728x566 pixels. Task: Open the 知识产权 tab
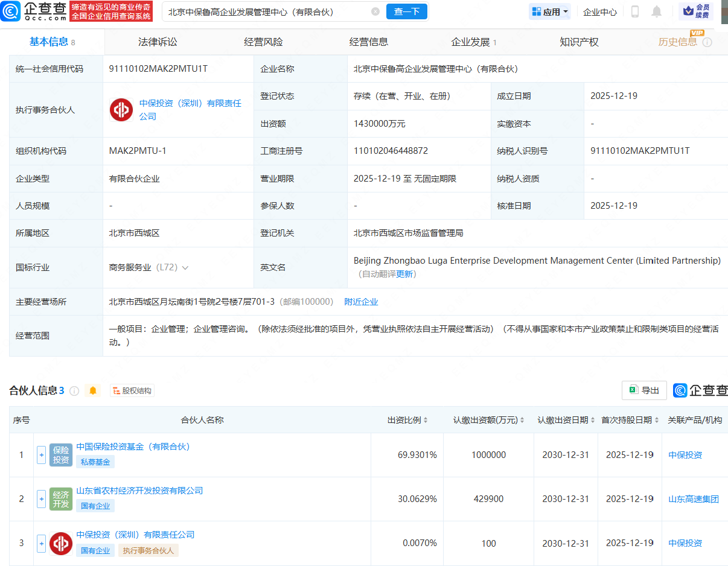pos(578,42)
